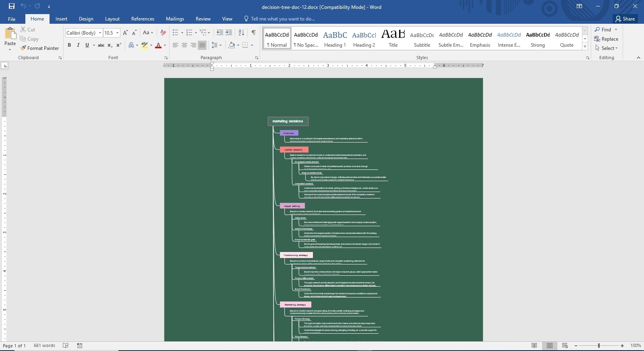644x351 pixels.
Task: Toggle Show/Hide paragraph marks
Action: (253, 33)
